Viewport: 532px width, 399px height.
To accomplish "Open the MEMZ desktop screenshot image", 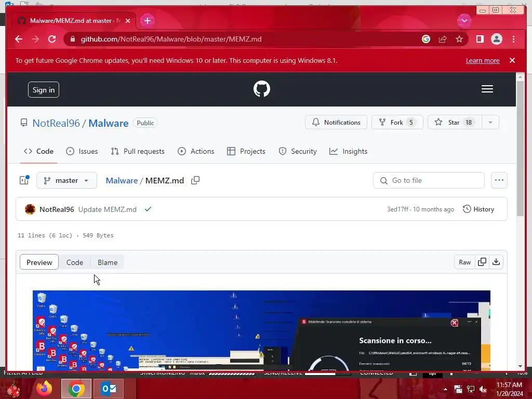I will [261, 330].
